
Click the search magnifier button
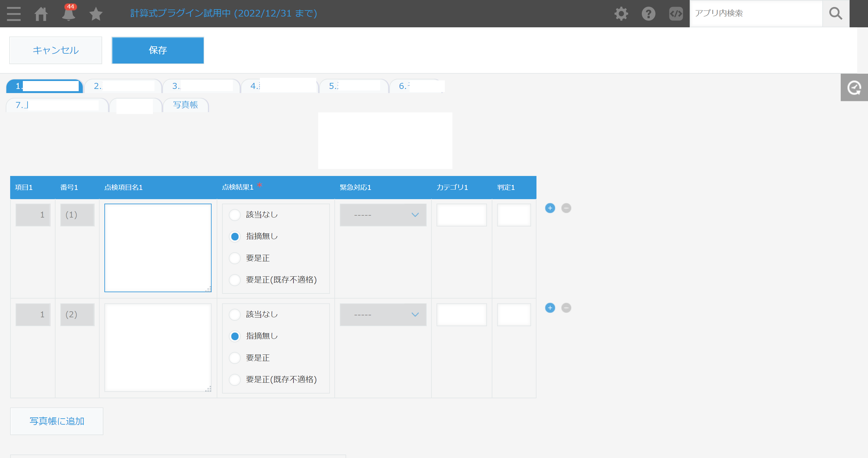(x=836, y=14)
